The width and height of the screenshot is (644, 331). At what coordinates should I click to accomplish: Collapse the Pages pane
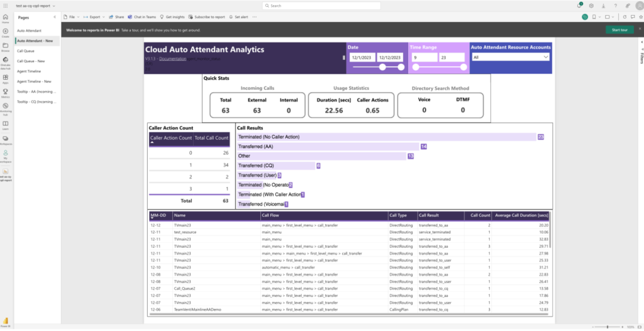coord(55,17)
